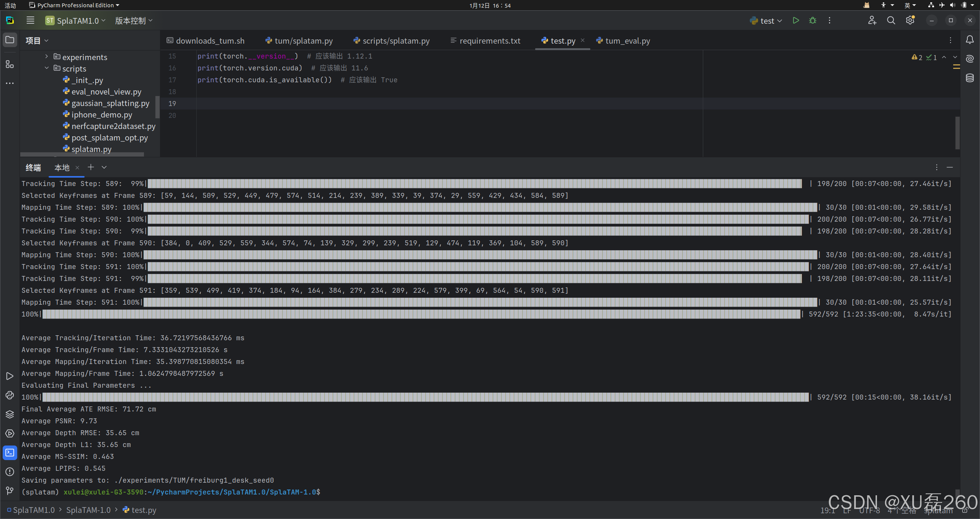Open the Search Everywhere magnifier icon
Image resolution: width=980 pixels, height=519 pixels.
(891, 21)
